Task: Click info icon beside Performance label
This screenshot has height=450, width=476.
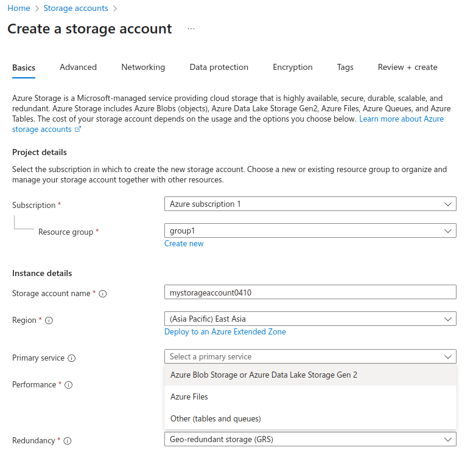Action: point(69,385)
